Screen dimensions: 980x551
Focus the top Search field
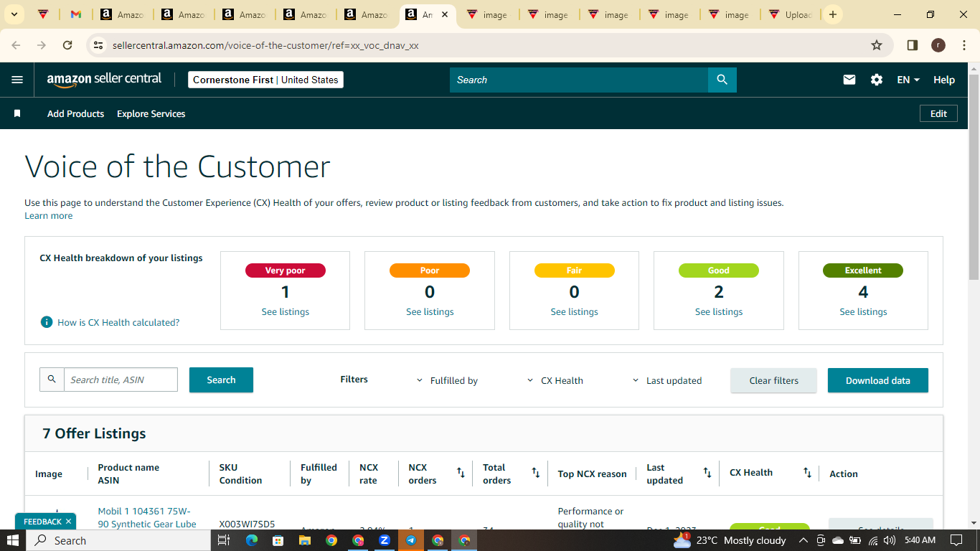(x=579, y=80)
